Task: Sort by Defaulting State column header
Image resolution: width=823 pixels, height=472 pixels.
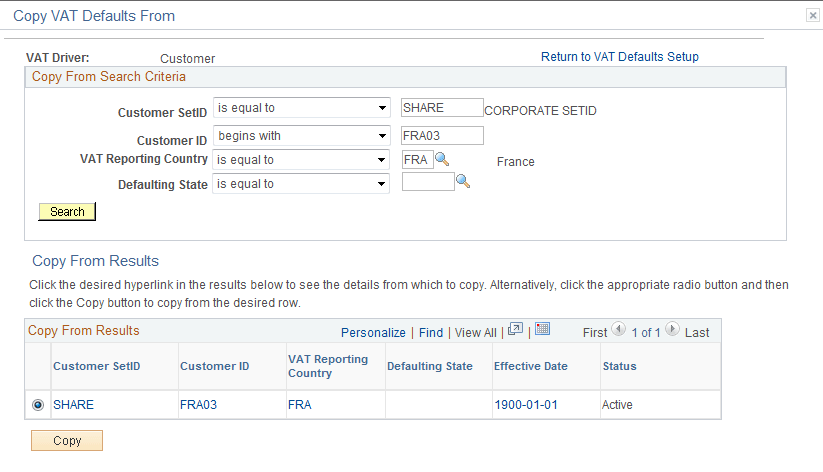Action: point(430,366)
